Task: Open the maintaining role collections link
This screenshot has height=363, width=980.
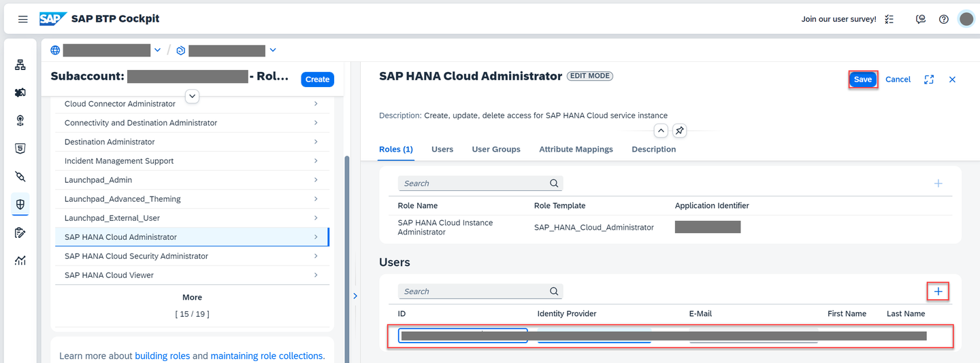Action: [x=267, y=356]
